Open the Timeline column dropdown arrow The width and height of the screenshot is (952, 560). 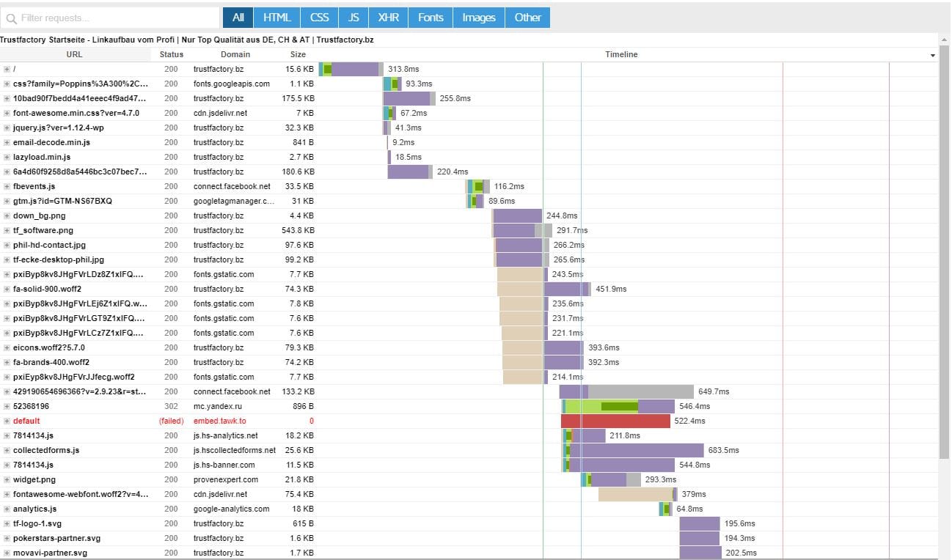click(x=932, y=55)
